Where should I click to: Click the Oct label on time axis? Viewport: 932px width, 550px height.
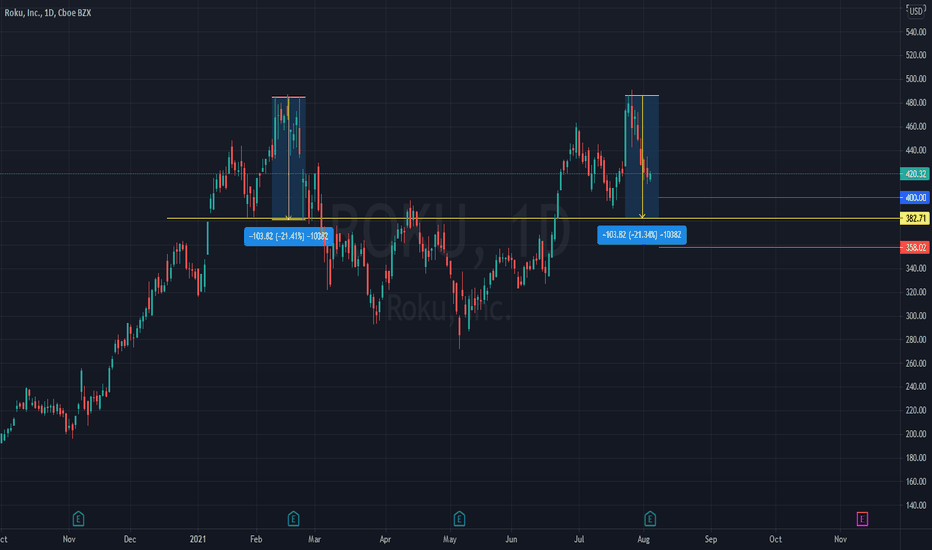tap(775, 539)
